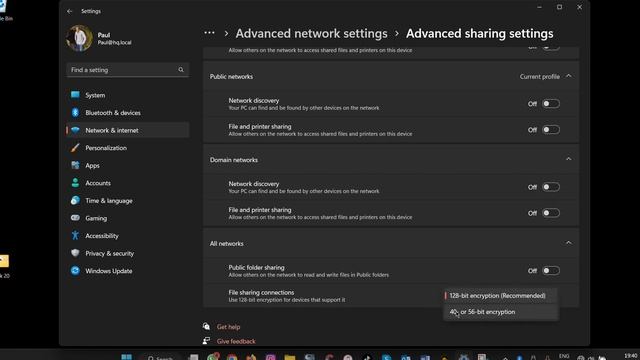Select Network & internet in sidebar
The image size is (640, 360).
[127, 130]
